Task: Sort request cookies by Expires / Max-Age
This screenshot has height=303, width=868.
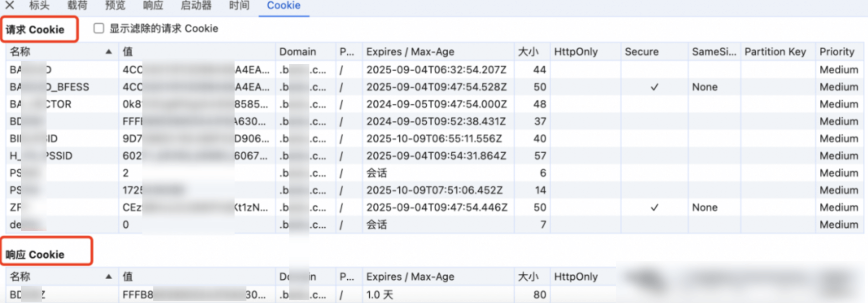Action: click(x=410, y=52)
